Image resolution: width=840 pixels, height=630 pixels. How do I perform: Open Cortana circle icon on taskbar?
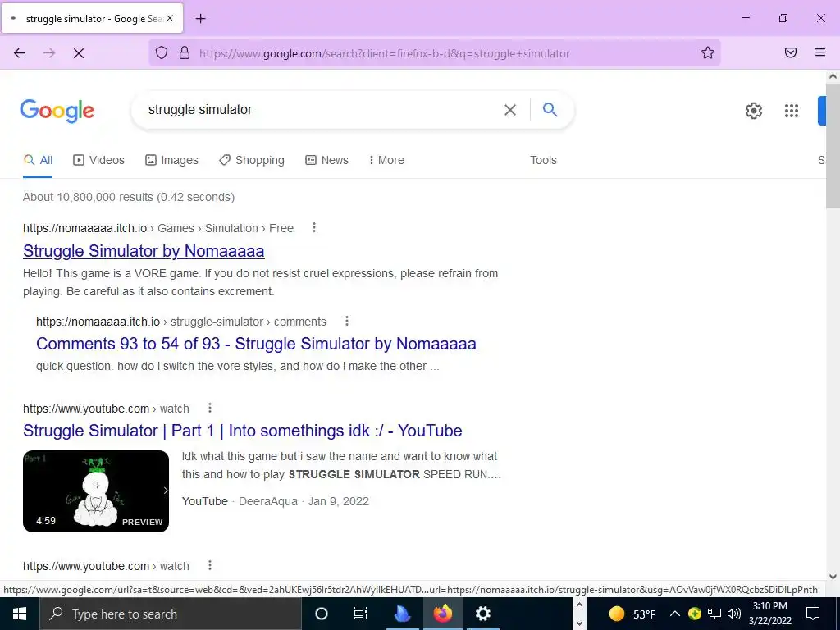pyautogui.click(x=322, y=614)
